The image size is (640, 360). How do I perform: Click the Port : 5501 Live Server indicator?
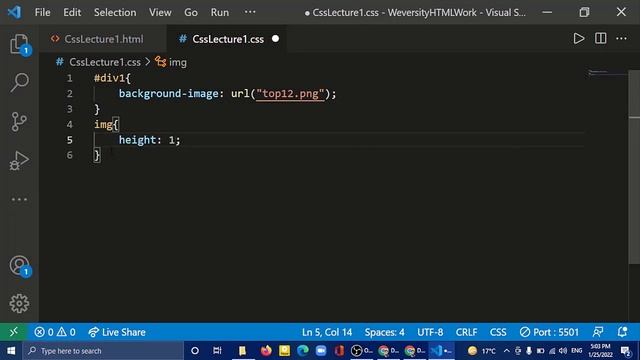[549, 332]
